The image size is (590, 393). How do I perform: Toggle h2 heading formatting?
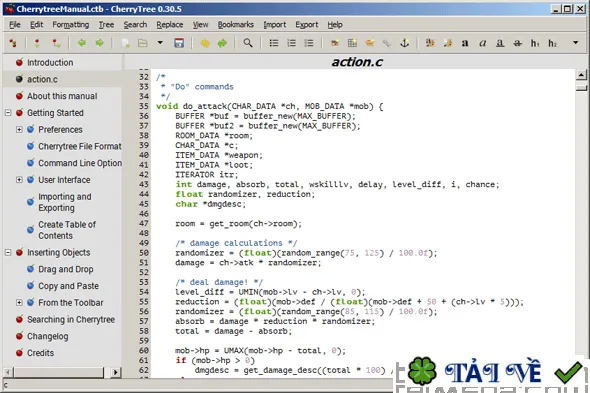pos(552,43)
